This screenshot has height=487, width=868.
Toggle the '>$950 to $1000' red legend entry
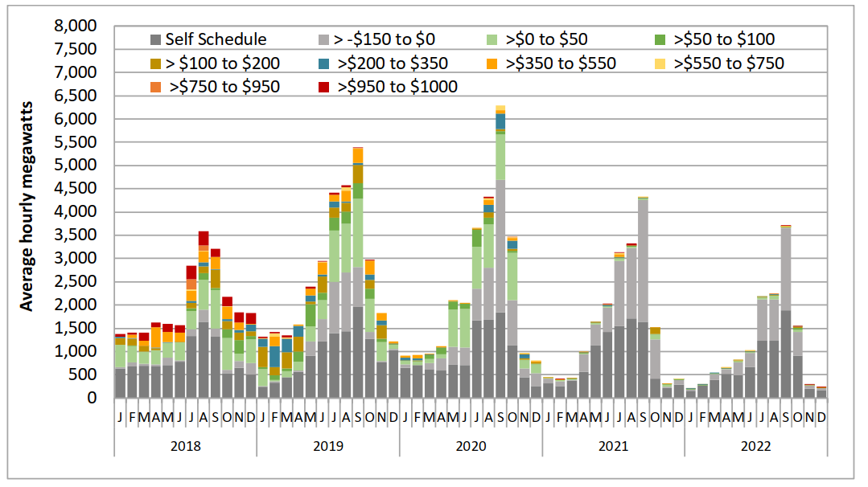tap(323, 86)
